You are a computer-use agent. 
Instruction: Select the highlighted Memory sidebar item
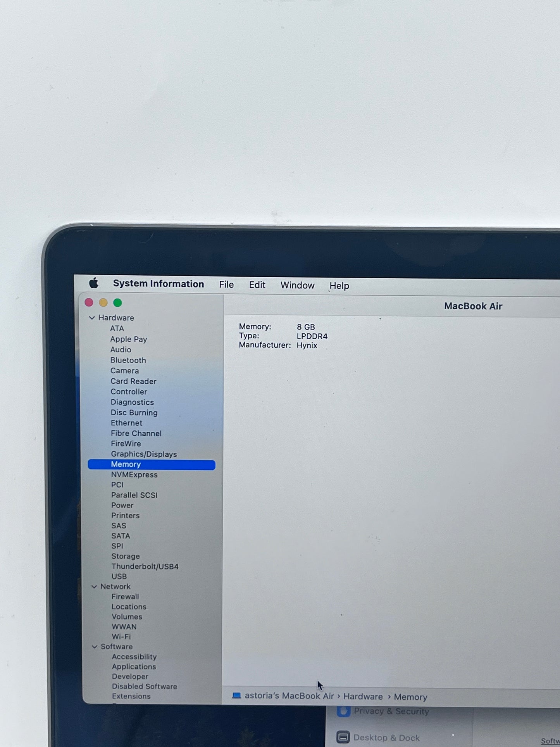pos(152,464)
